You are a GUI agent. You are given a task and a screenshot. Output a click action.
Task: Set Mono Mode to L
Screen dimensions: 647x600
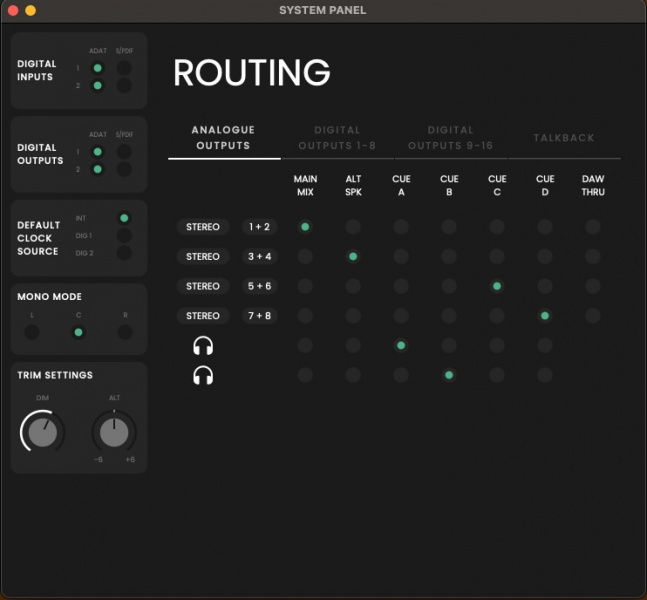[32, 332]
